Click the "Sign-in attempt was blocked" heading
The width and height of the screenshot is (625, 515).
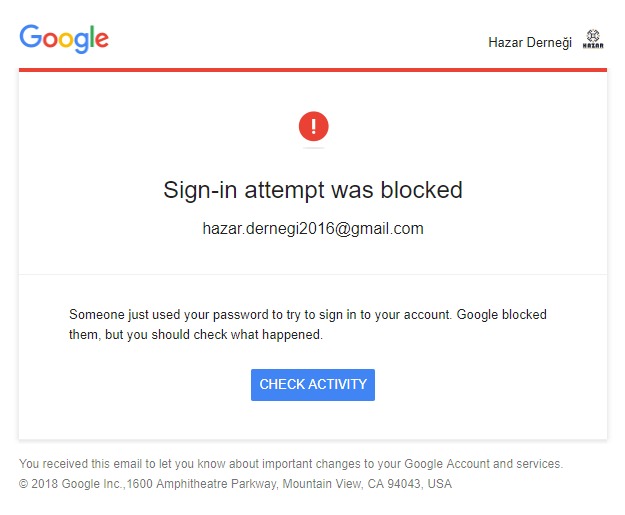pos(313,190)
